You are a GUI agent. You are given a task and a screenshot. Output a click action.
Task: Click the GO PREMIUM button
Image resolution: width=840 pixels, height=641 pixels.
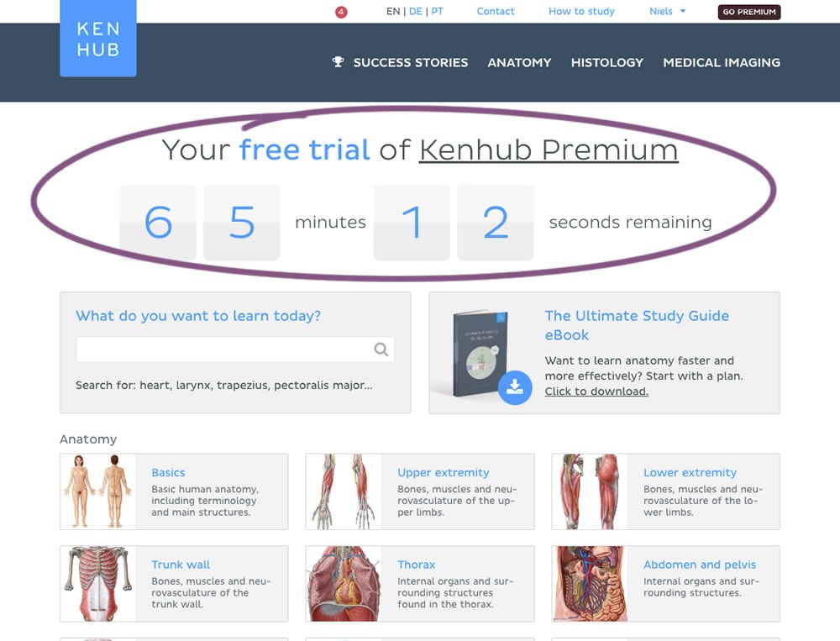tap(749, 12)
